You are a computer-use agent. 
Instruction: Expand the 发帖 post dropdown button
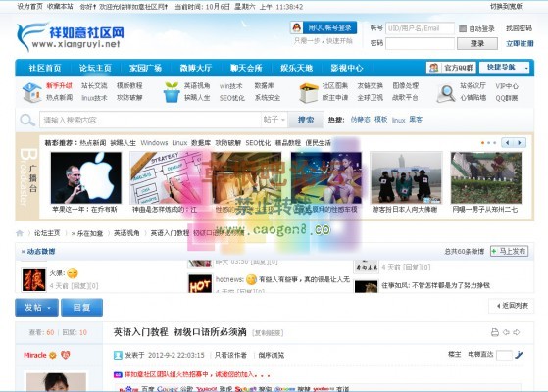pyautogui.click(x=36, y=308)
